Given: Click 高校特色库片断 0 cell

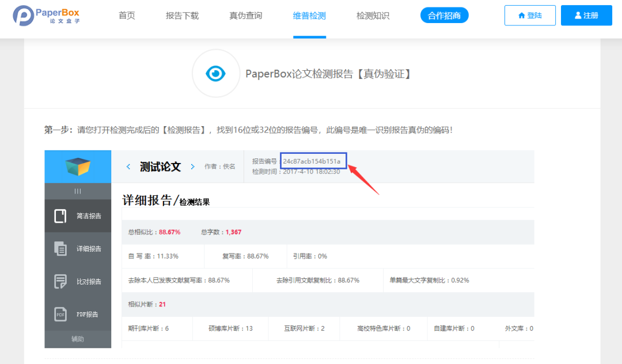Looking at the screenshot, I should pyautogui.click(x=384, y=328).
